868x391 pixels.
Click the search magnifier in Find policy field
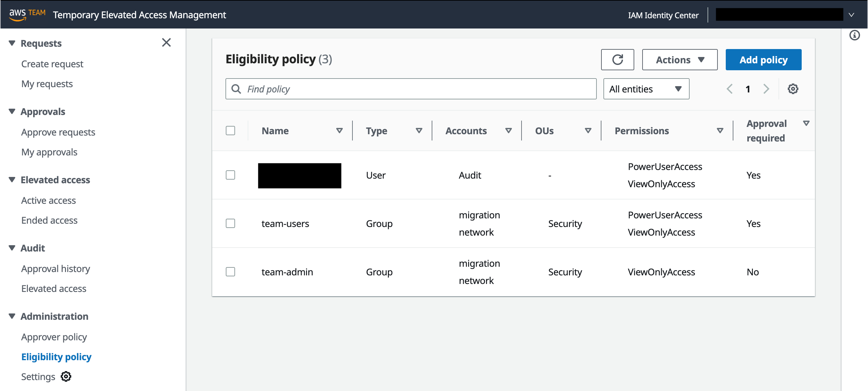coord(236,89)
